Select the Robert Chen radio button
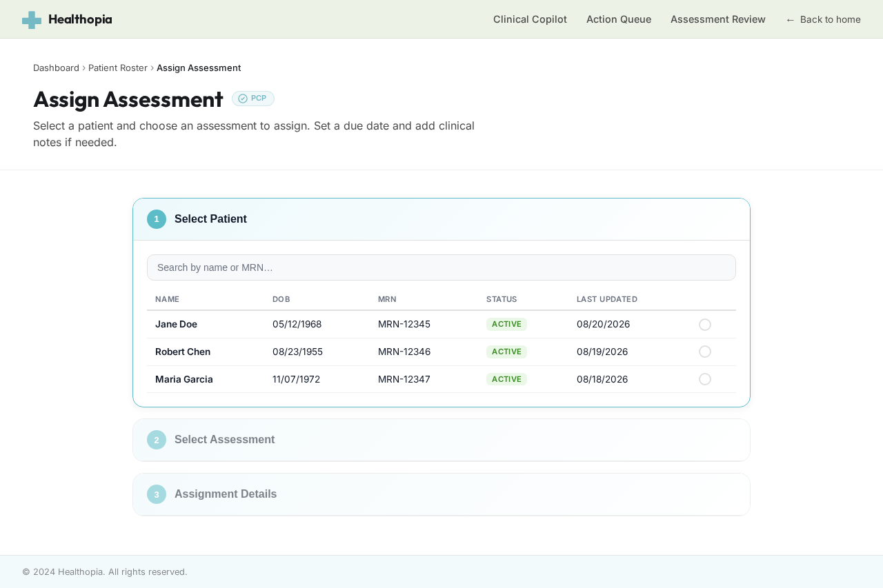 705,352
